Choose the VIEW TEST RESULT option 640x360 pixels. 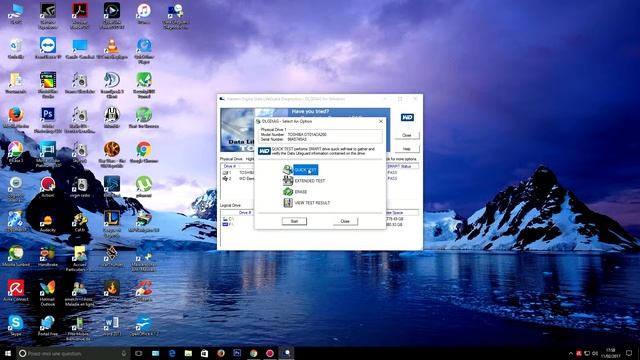[x=307, y=203]
